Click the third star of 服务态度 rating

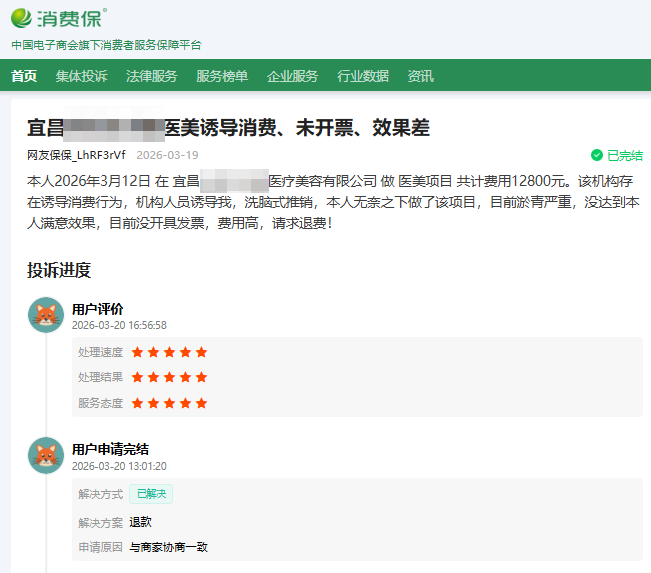(x=169, y=403)
